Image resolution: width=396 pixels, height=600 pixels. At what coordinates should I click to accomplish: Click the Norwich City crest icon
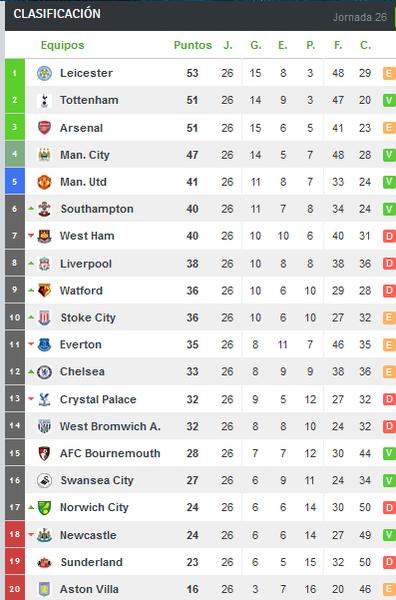pyautogui.click(x=44, y=507)
